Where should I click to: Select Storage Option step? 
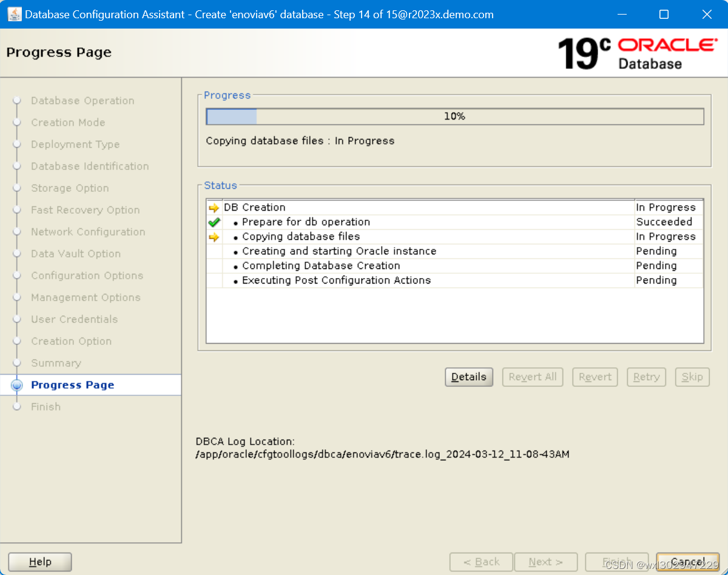70,188
